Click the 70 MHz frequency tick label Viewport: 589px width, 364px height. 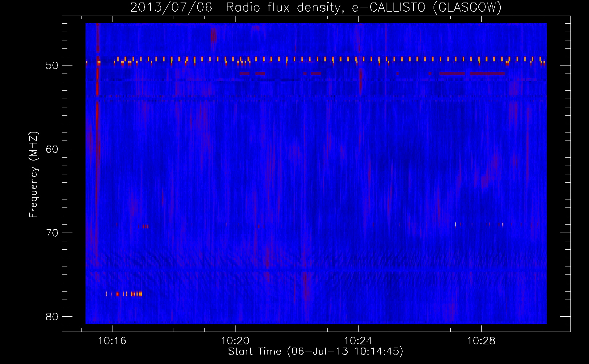point(52,233)
